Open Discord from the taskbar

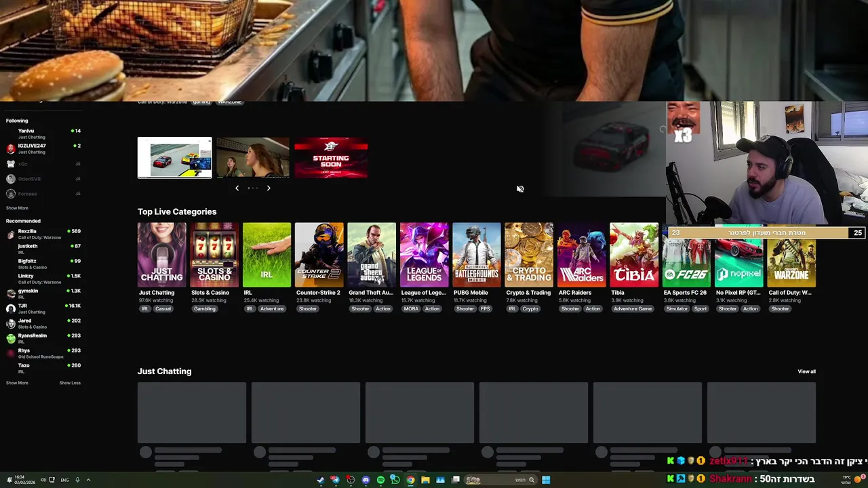point(366,480)
